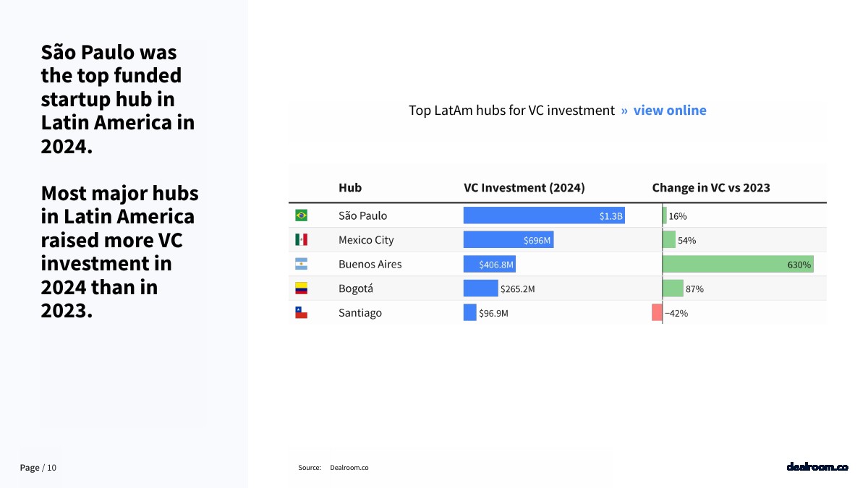The width and height of the screenshot is (868, 488).
Task: Click the dealroom.co logo
Action: point(817,467)
